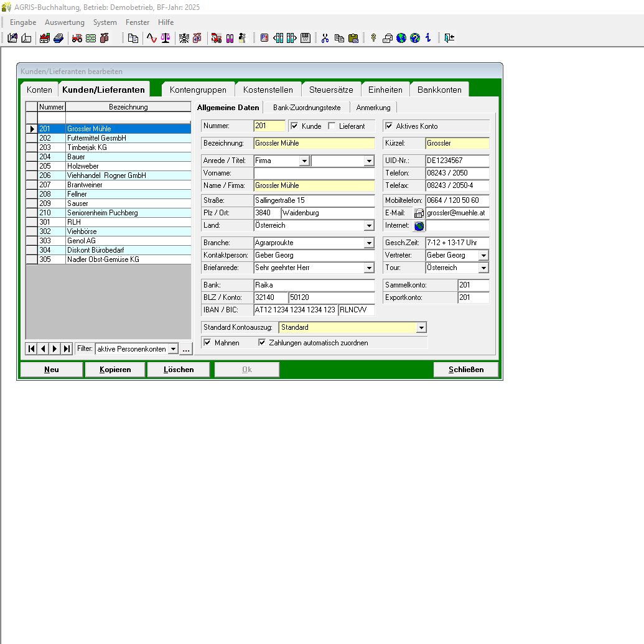
Task: Uncheck the Aktives Konto checkbox
Action: point(390,126)
